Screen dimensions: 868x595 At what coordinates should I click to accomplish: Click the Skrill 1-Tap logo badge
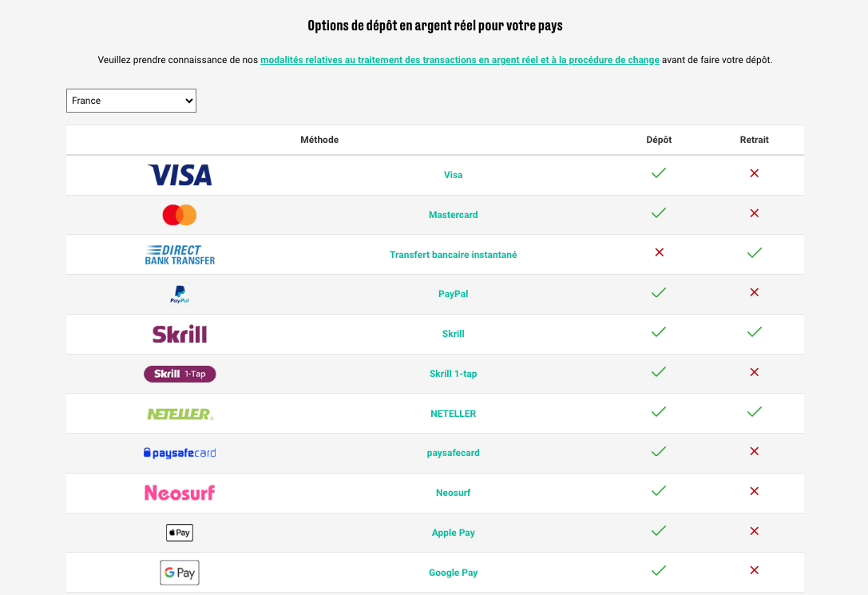coord(180,374)
